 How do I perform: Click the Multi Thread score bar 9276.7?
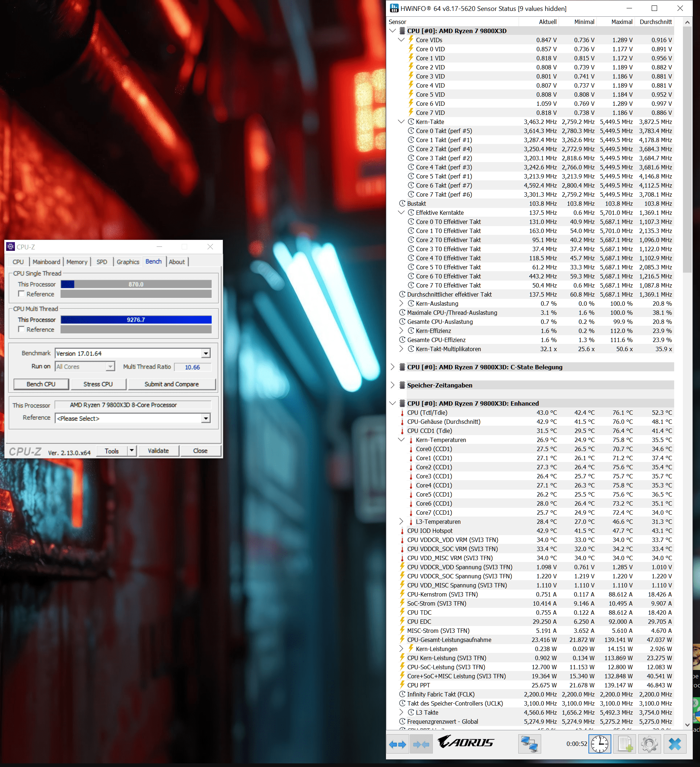click(136, 320)
